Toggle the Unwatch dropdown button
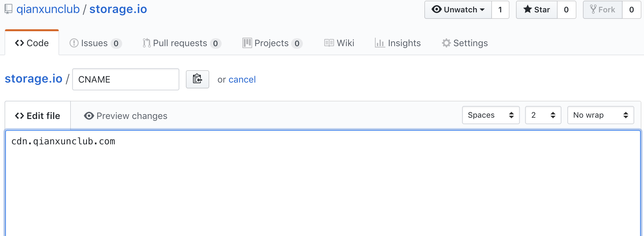The image size is (644, 236). tap(458, 10)
